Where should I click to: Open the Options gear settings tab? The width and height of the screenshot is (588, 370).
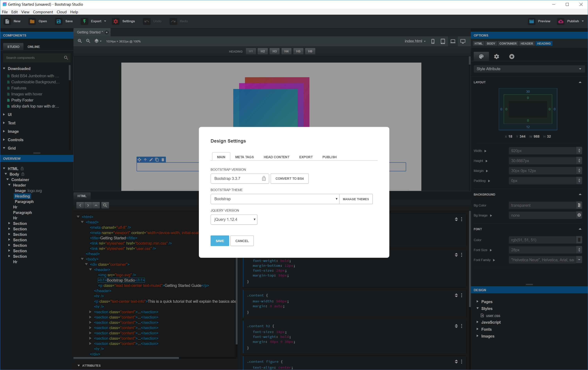(496, 57)
